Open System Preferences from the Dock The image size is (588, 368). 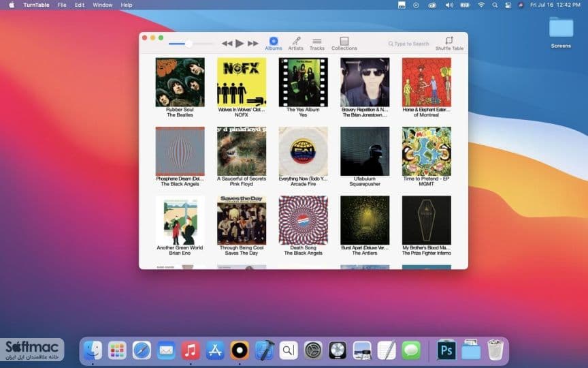coord(313,350)
